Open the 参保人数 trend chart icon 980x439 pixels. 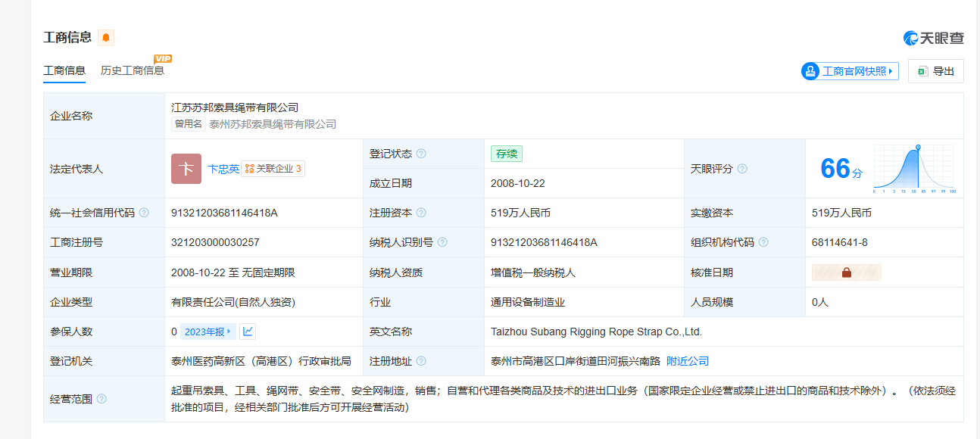(248, 332)
